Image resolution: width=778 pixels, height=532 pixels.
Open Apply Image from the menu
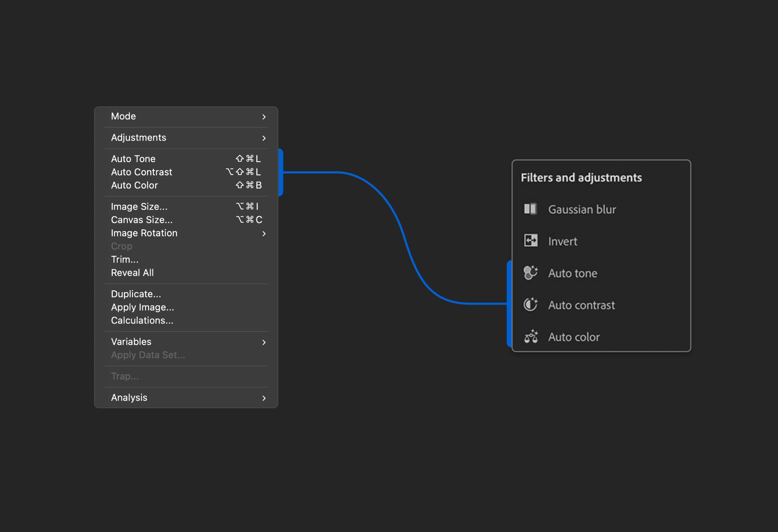[142, 307]
